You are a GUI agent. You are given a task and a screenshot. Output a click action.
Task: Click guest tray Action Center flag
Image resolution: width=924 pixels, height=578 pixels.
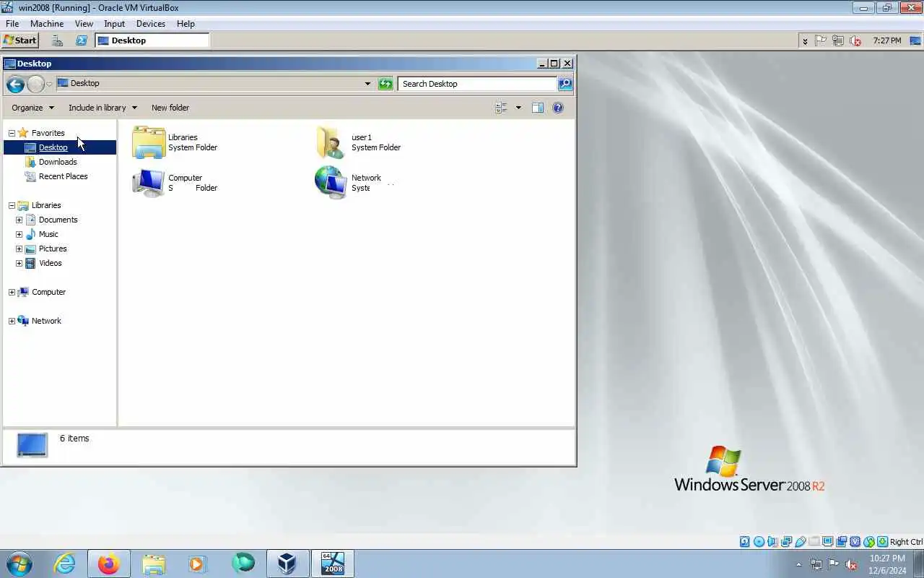click(821, 40)
